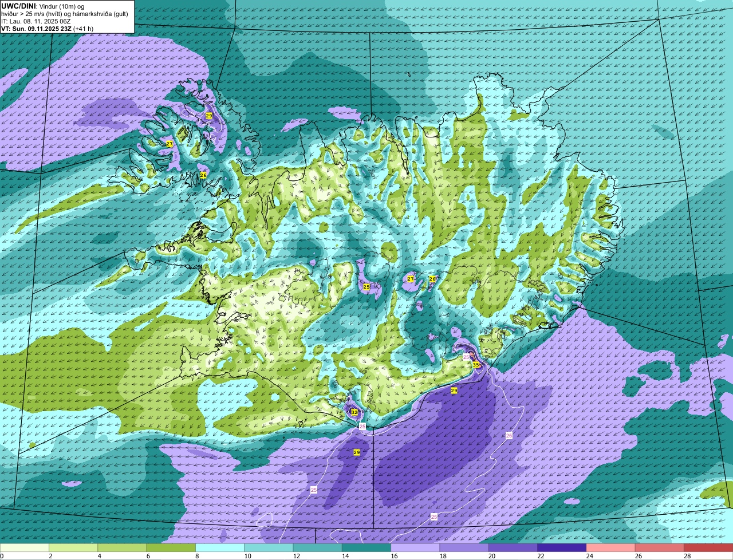This screenshot has width=733, height=560.
Task: Click the 18–20 m/s purple legend swatch
Action: 464,548
